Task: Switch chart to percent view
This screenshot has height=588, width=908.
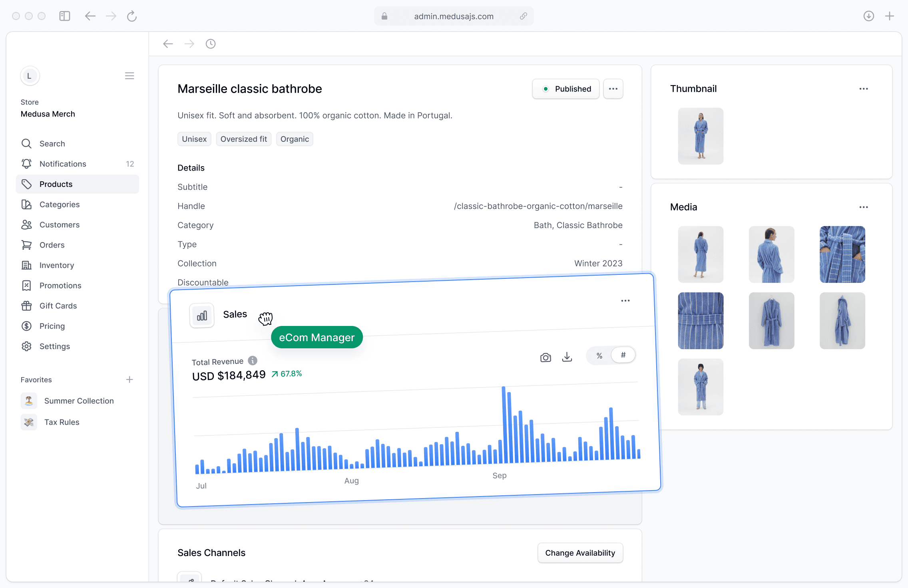Action: coord(599,356)
